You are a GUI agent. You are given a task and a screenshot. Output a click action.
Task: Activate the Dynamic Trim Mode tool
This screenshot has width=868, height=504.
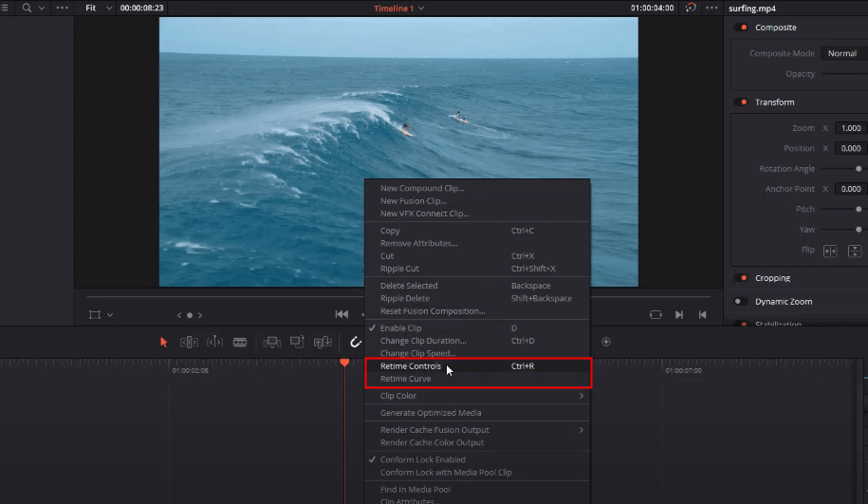pyautogui.click(x=214, y=343)
